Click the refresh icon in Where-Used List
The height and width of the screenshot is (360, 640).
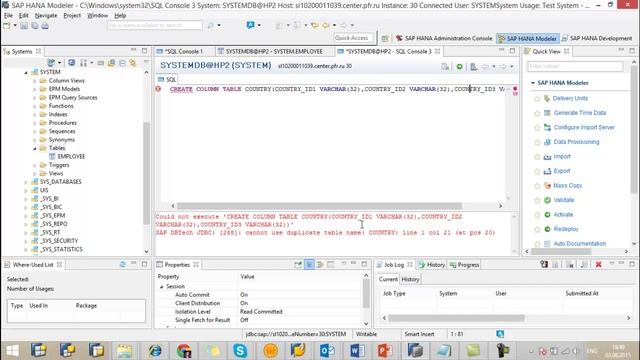tap(122, 264)
